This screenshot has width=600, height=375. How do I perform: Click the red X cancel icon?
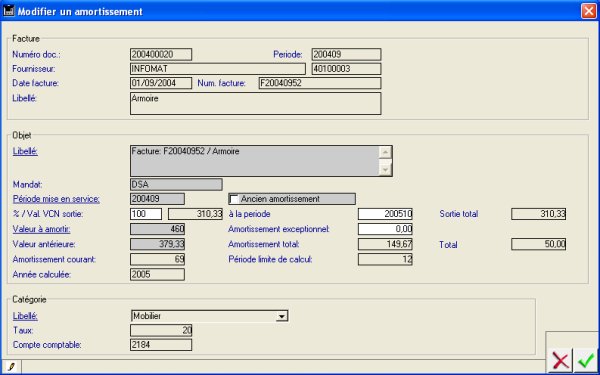[561, 360]
